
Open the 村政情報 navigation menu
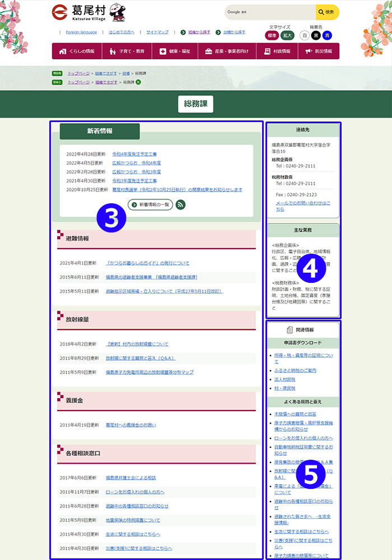point(277,51)
